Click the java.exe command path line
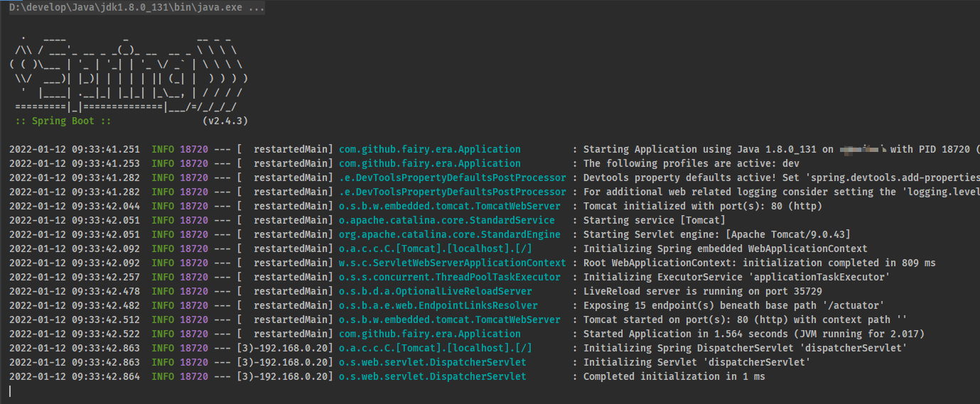Viewport: 980px width, 404px height. tap(137, 7)
